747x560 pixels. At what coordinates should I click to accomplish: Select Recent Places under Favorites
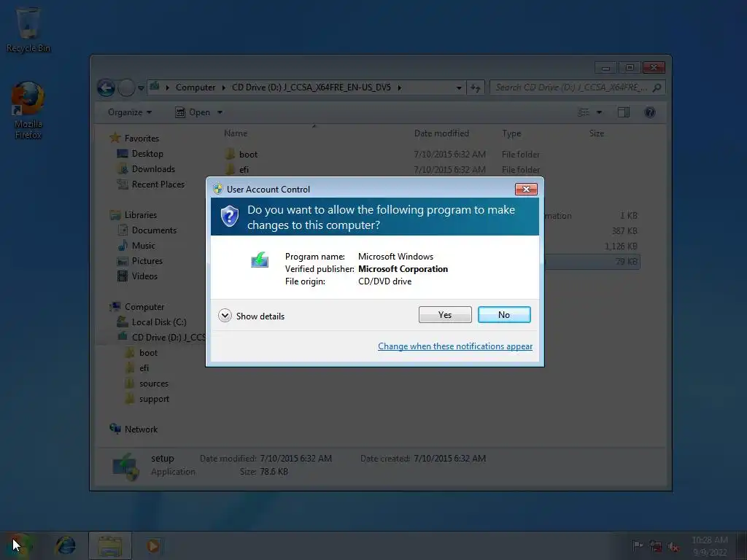point(158,184)
